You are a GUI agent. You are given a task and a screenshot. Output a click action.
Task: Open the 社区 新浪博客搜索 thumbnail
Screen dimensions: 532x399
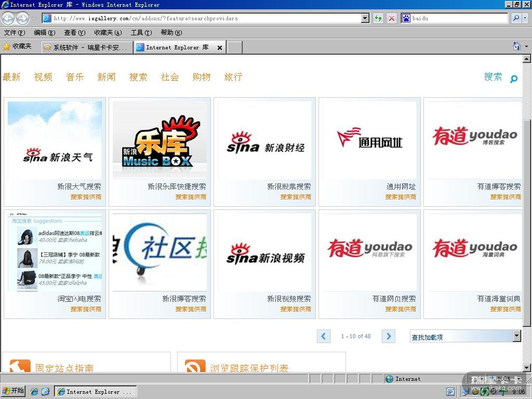(160, 252)
